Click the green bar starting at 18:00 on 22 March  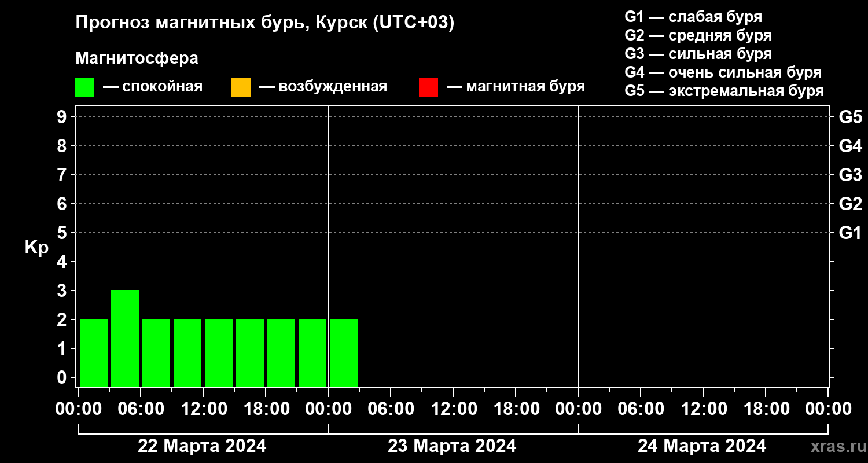tap(281, 352)
